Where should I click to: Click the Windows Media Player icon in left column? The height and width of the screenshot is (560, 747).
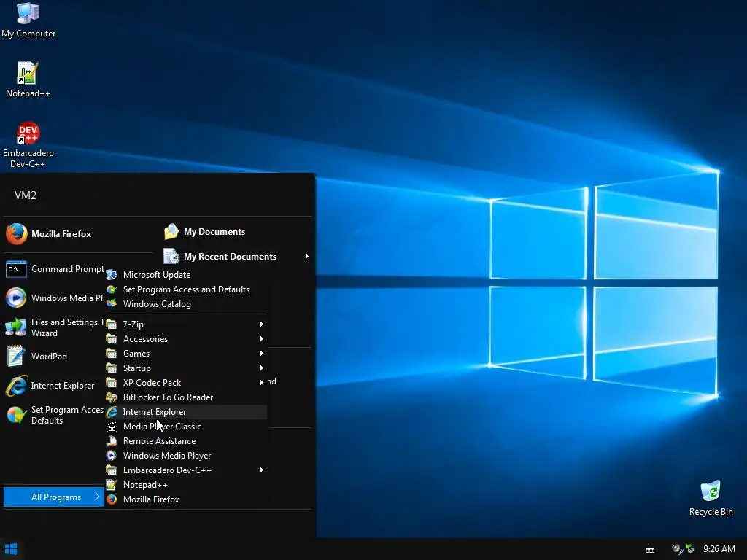[16, 298]
